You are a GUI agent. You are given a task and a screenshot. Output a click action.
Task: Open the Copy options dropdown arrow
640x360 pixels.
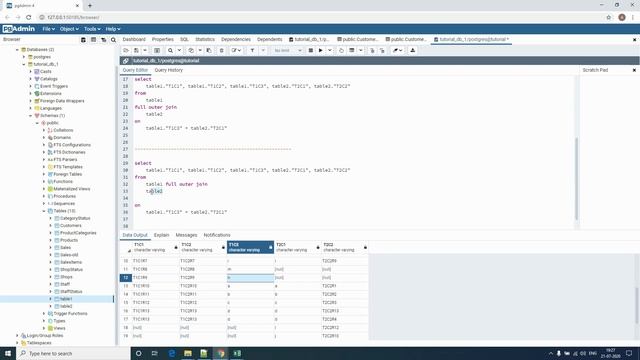coord(200,50)
